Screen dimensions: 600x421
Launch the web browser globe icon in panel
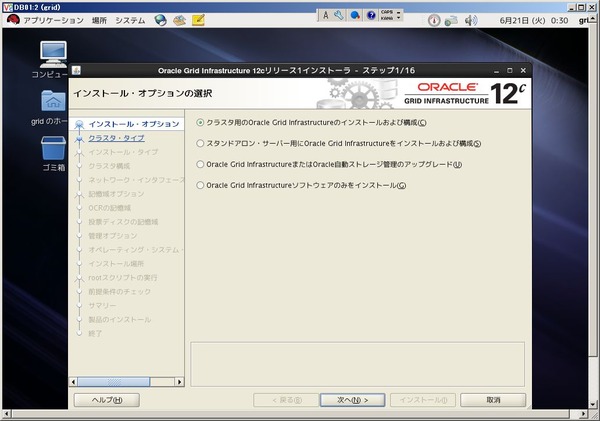tap(161, 20)
